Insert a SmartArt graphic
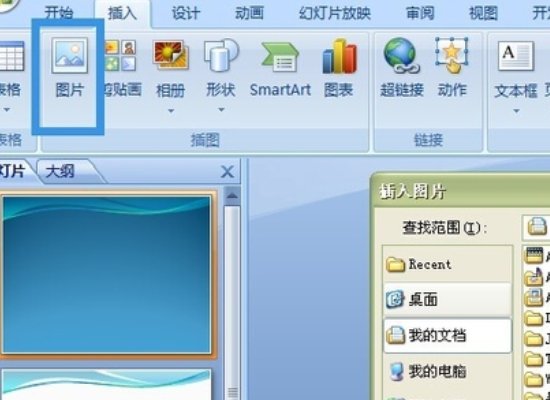 tap(280, 68)
